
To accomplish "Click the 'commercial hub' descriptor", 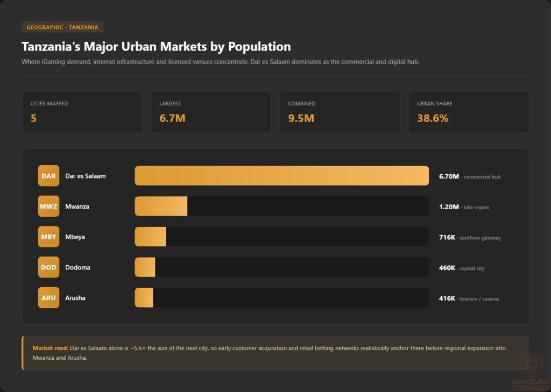I will 482,177.
